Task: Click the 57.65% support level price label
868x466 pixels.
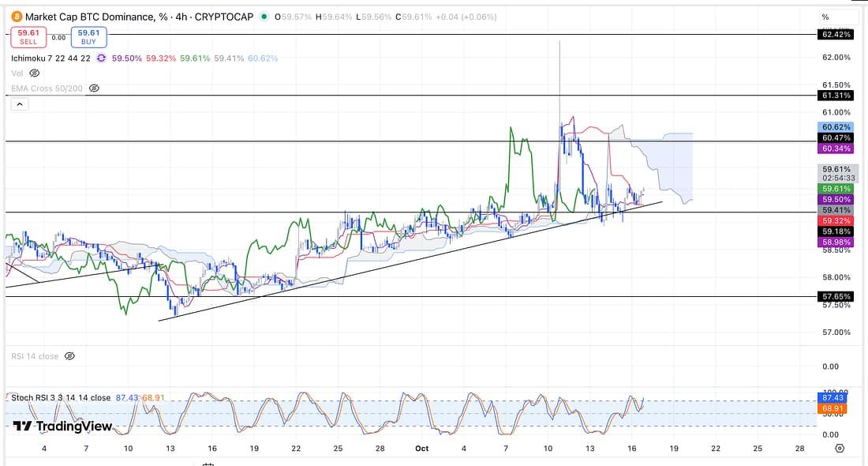Action: pyautogui.click(x=836, y=297)
